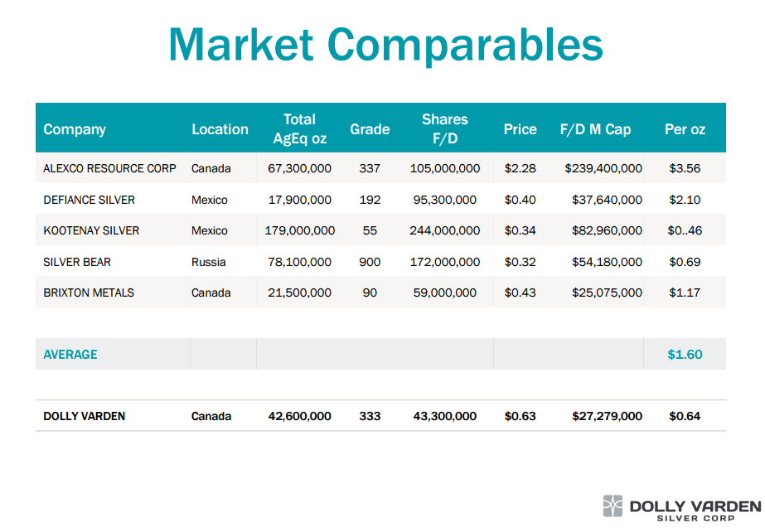Screen dimensions: 765x532
Task: Select the Price column header
Action: (x=520, y=129)
